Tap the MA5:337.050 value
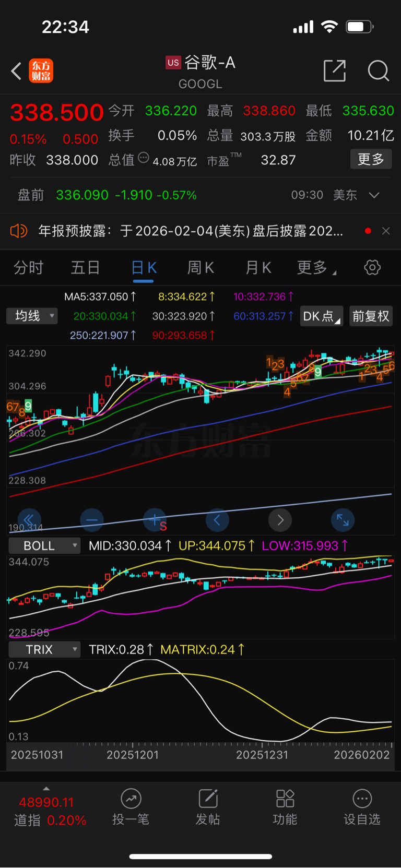The image size is (401, 868). tap(100, 296)
